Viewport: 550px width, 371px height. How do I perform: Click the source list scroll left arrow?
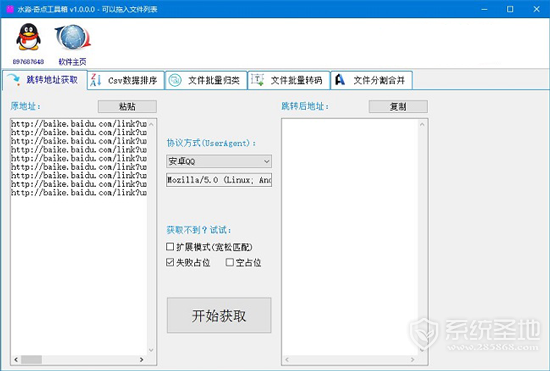coord(16,359)
